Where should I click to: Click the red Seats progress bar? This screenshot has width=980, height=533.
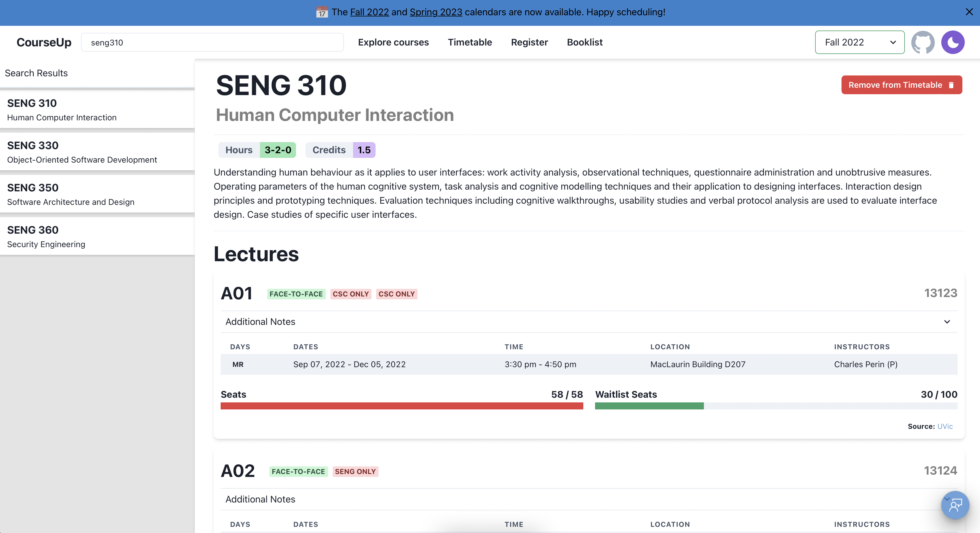(x=401, y=406)
